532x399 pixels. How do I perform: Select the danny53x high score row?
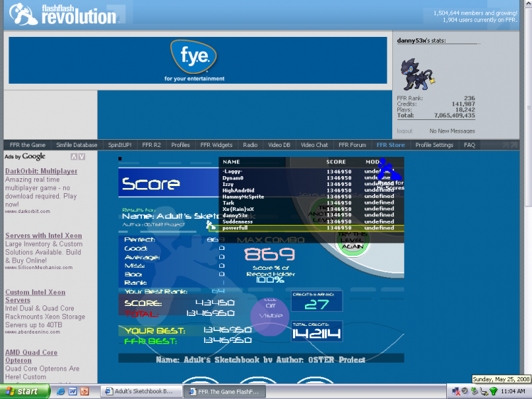coord(311,215)
